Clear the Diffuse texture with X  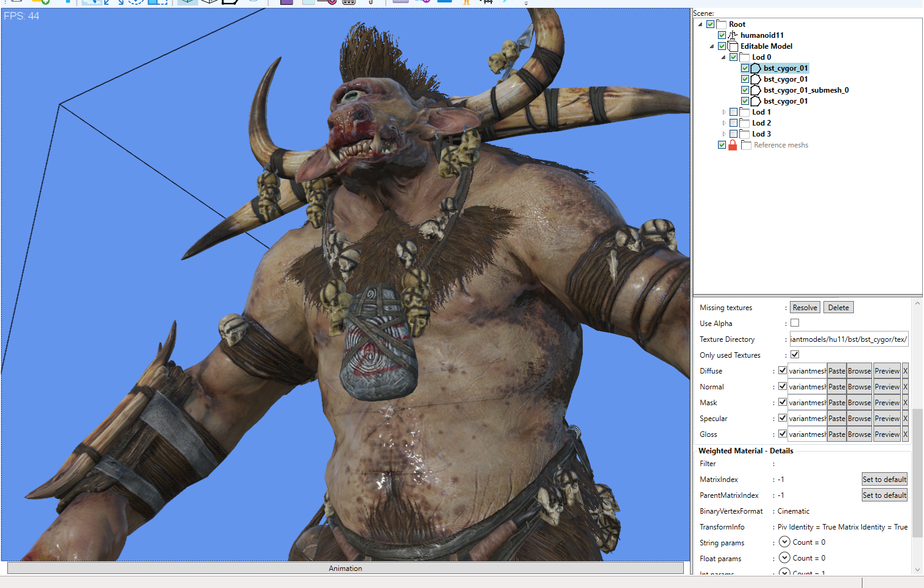[905, 371]
